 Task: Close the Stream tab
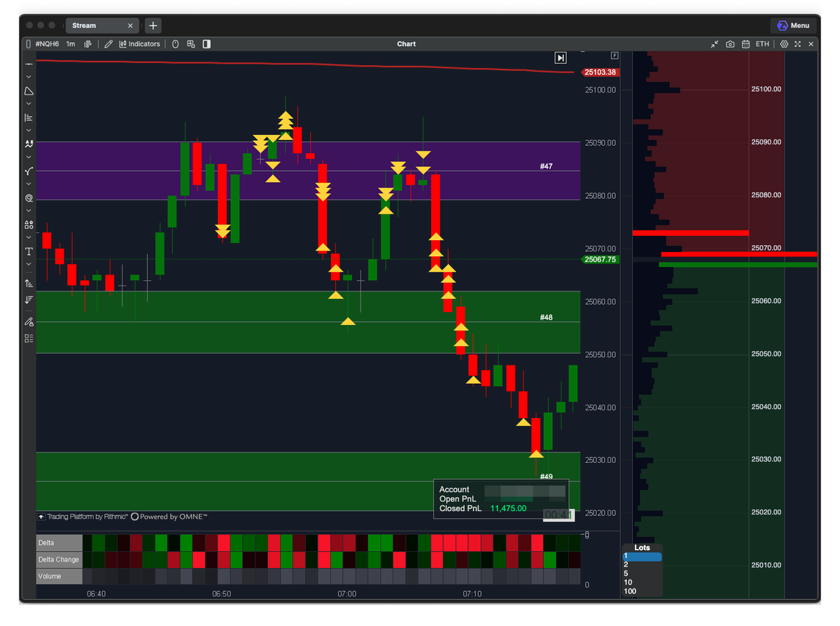tap(130, 26)
